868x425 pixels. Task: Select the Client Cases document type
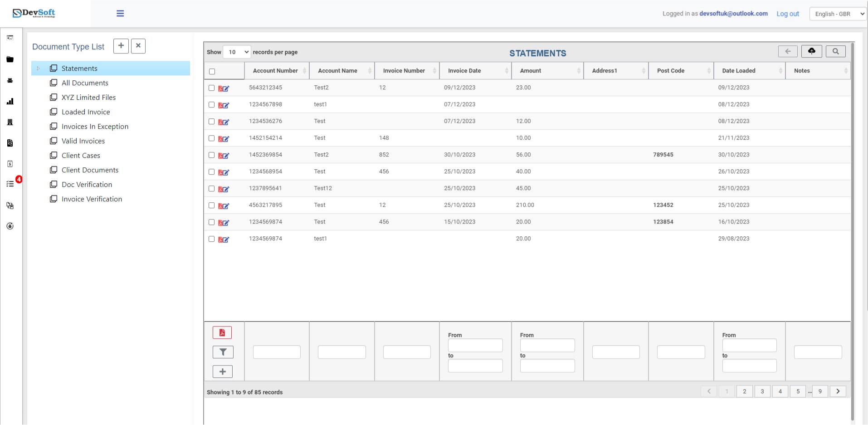81,155
